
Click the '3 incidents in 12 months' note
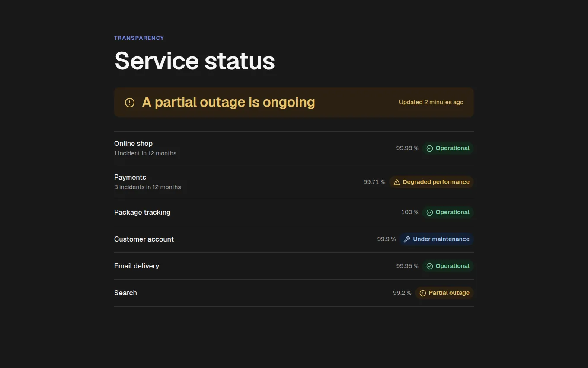coord(147,187)
